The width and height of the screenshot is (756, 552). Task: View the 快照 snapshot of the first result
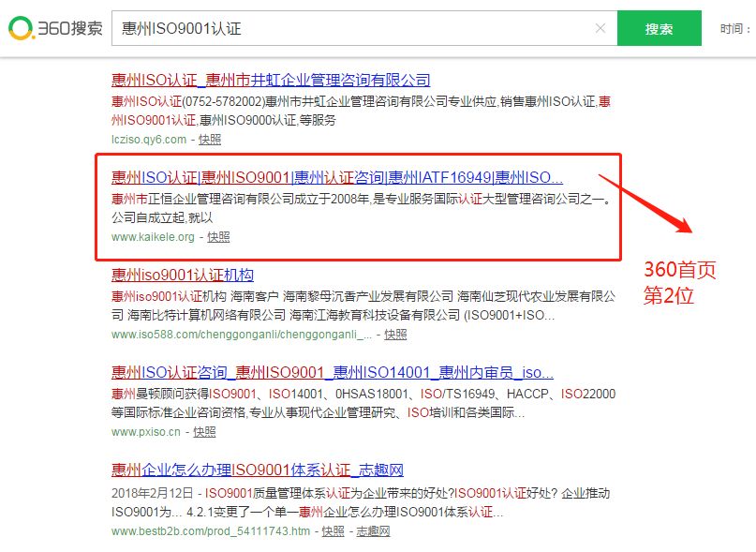tap(210, 138)
